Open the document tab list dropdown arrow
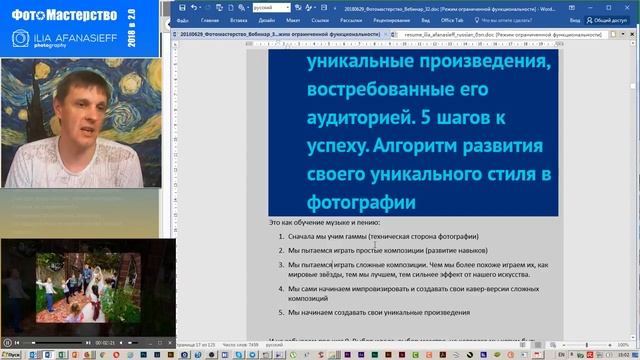 coord(623,35)
